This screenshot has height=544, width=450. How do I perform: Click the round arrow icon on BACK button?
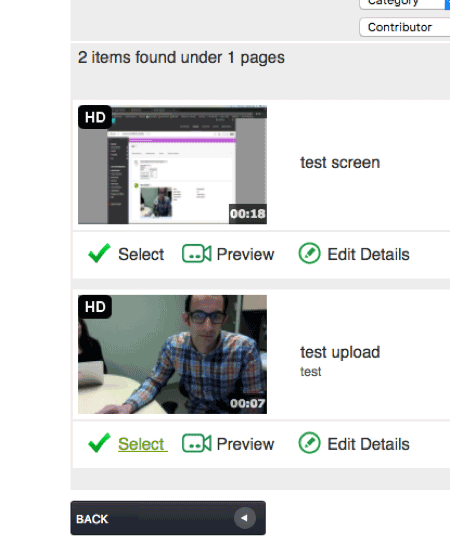coord(245,518)
